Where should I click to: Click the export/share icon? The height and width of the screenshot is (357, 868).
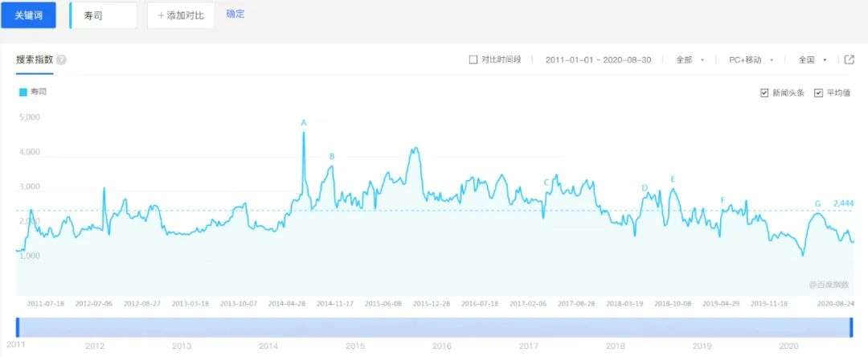pos(849,59)
